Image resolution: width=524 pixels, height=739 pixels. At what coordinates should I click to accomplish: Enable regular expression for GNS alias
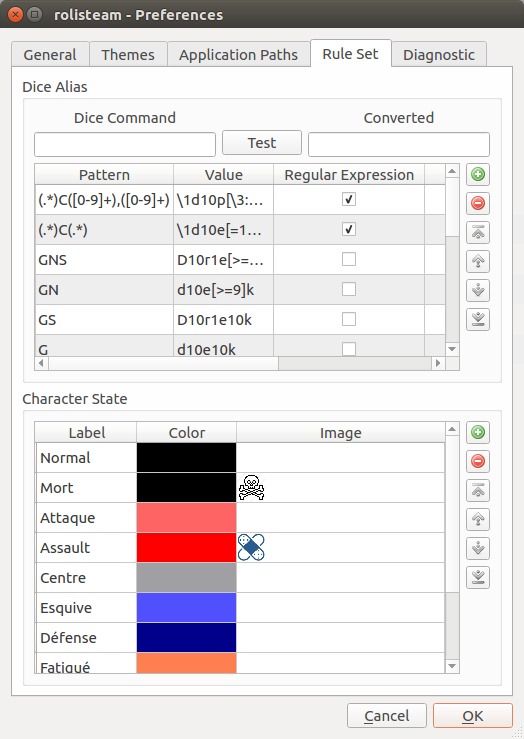349,259
